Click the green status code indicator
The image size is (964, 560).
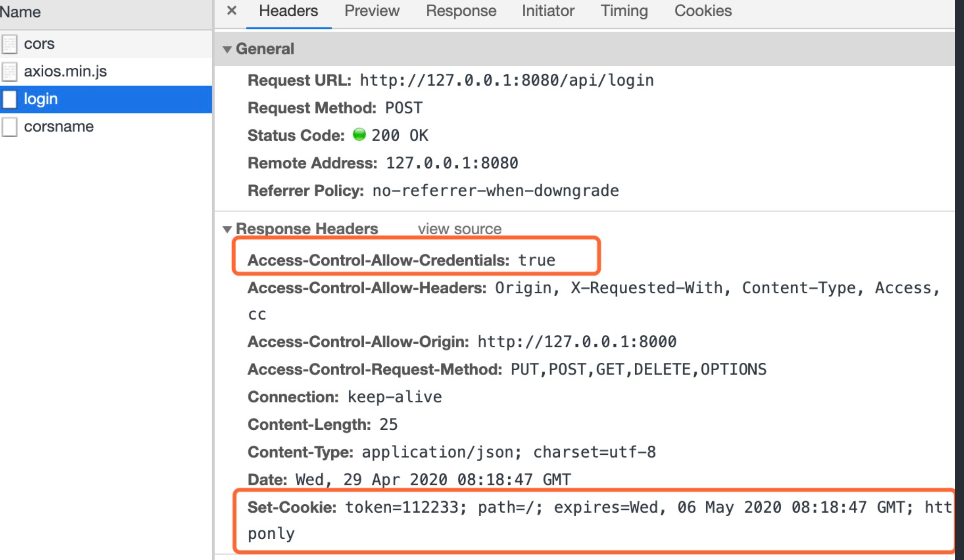359,135
